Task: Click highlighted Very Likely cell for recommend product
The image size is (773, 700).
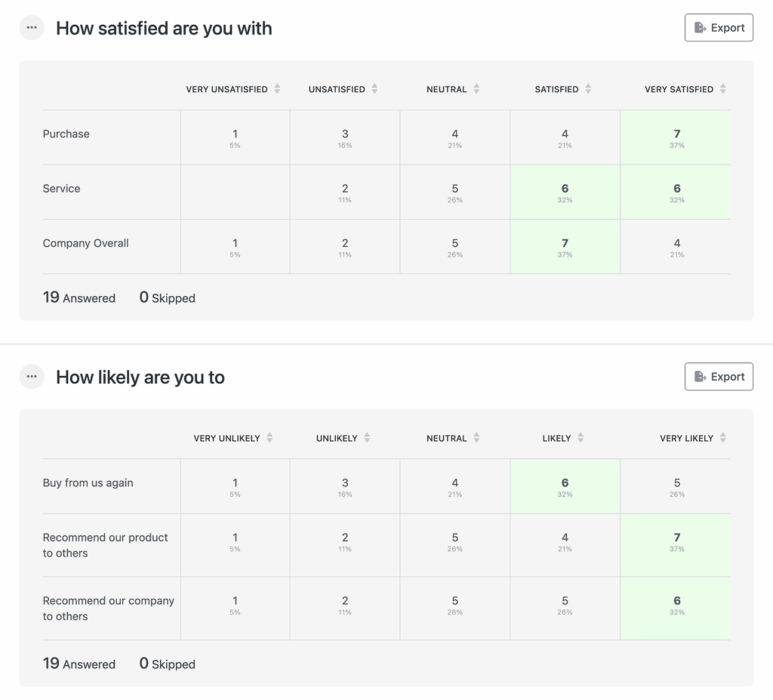Action: click(676, 542)
